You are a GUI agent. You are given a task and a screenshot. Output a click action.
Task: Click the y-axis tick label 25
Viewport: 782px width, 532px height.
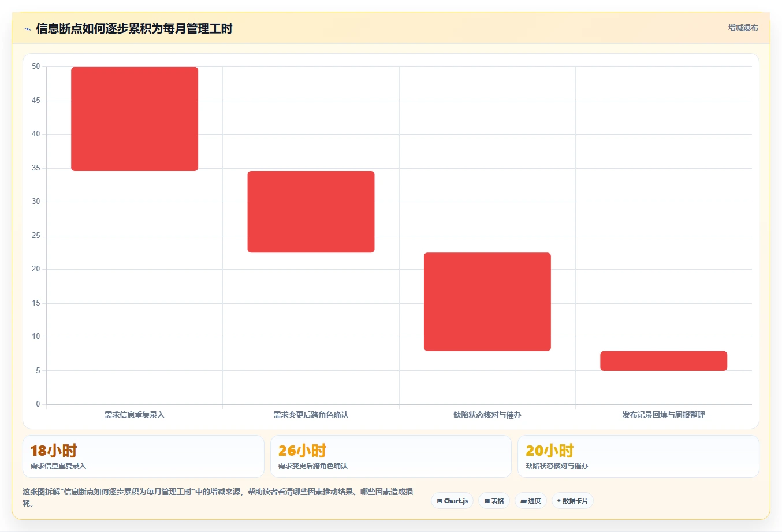coord(36,236)
